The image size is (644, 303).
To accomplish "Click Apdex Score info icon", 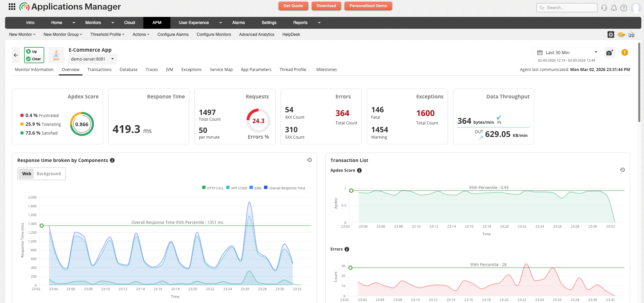I will pos(359,170).
